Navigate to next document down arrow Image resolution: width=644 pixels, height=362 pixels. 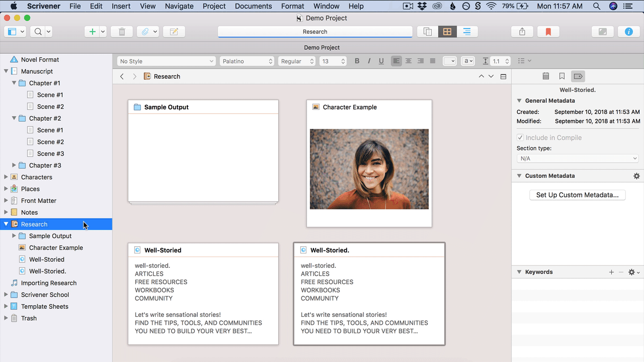(491, 76)
